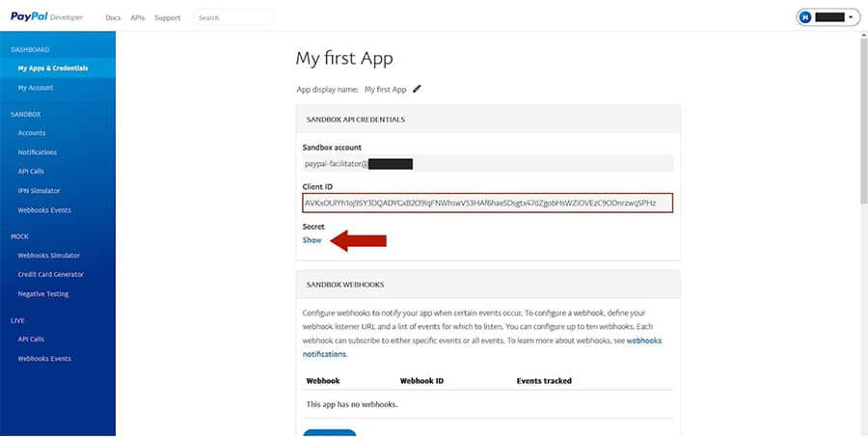This screenshot has width=868, height=437.
Task: Click the pencil icon to edit app name
Action: coord(417,89)
